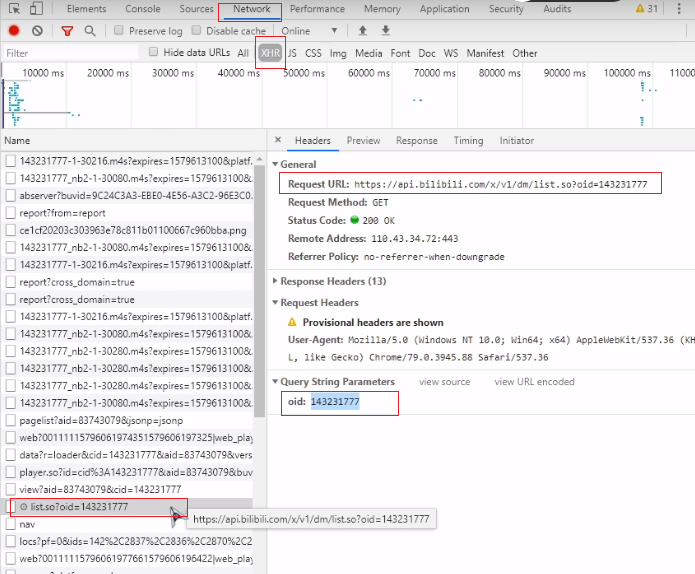The width and height of the screenshot is (695, 574).
Task: Tick the Disable cache checkbox
Action: 197,31
